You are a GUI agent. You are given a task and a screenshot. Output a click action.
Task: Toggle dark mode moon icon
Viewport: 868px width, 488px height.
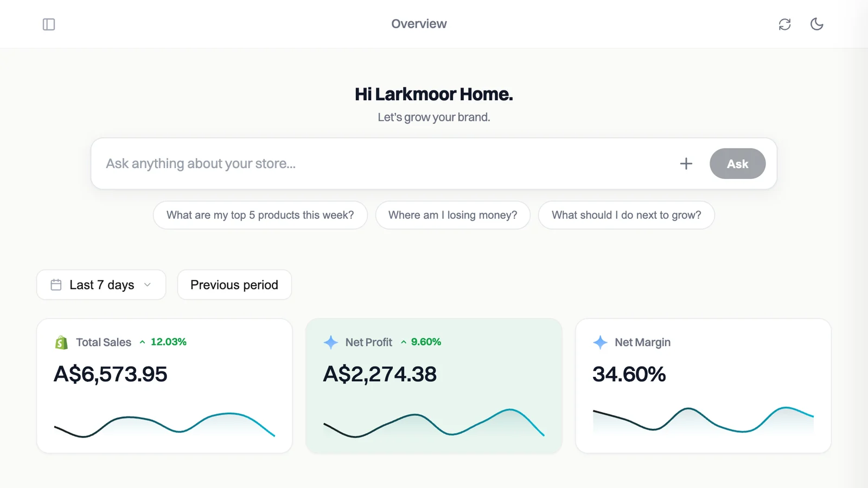coord(816,24)
